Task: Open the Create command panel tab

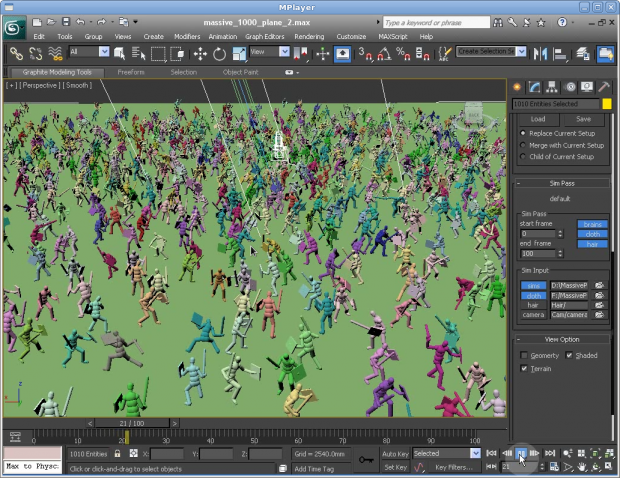Action: [517, 87]
